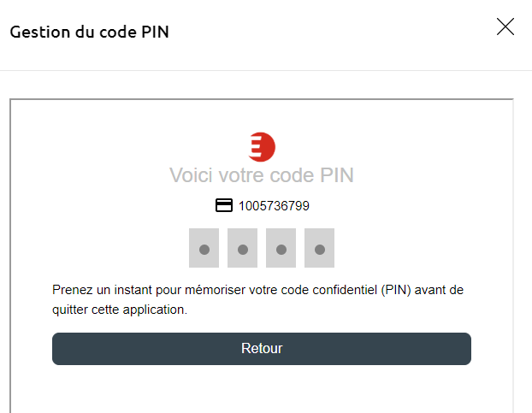
Task: Select the third masked PIN digit box
Action: [281, 249]
